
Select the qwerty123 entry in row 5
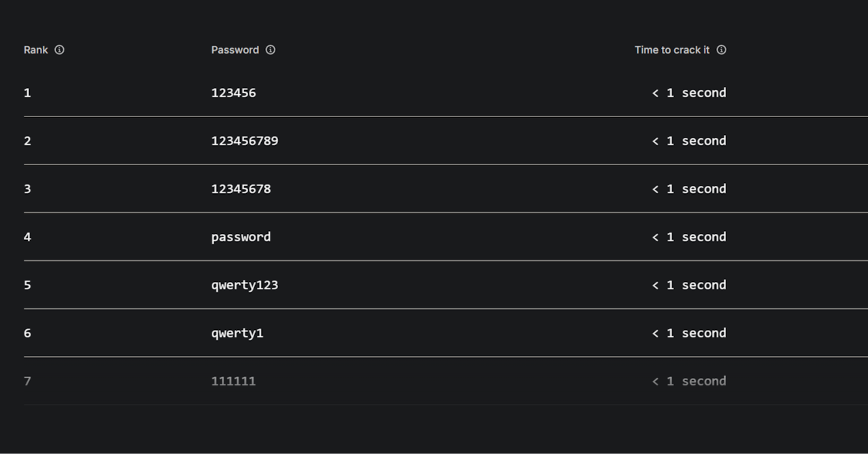coord(245,285)
